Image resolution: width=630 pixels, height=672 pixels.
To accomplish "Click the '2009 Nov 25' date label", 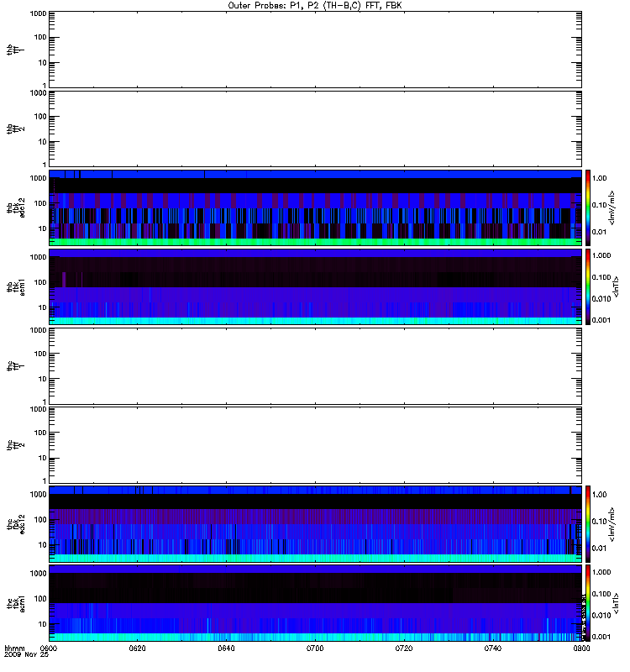I will coord(26,655).
